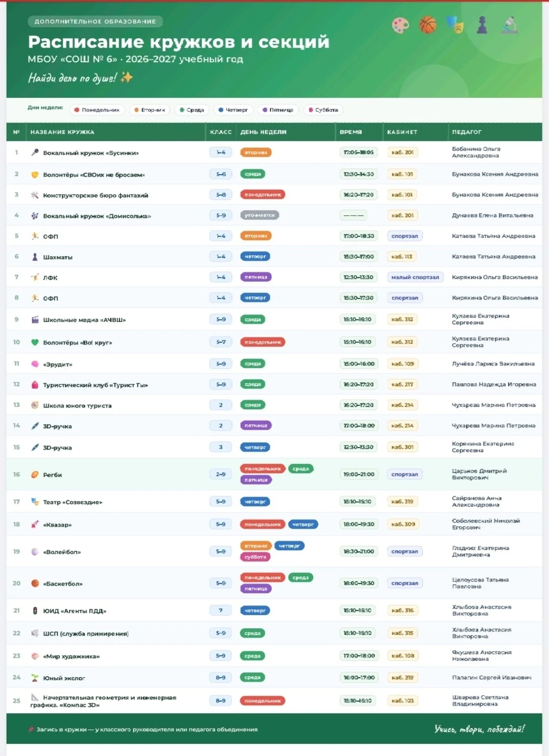Select the Четверг chip in the days legend
Viewport: 549px width, 756px height.
pos(233,110)
